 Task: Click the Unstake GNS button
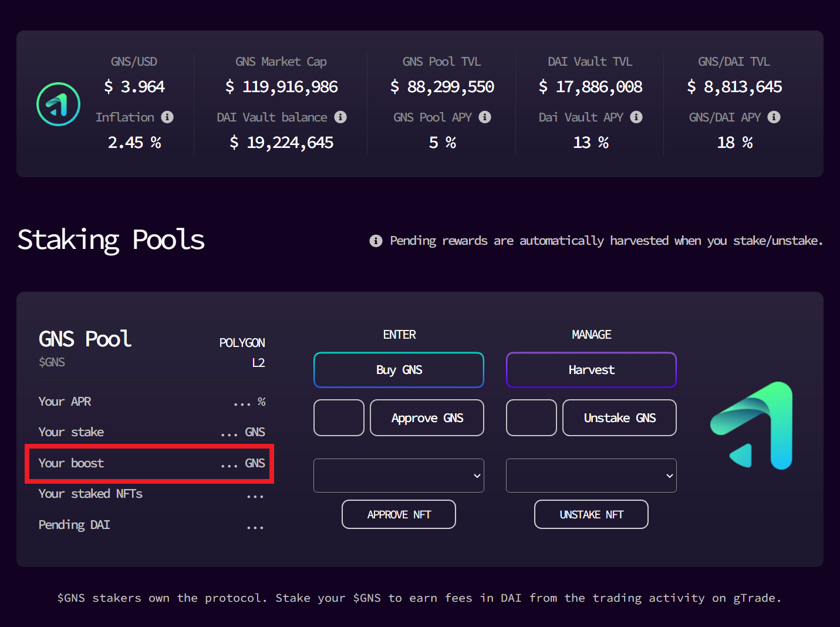(x=620, y=418)
